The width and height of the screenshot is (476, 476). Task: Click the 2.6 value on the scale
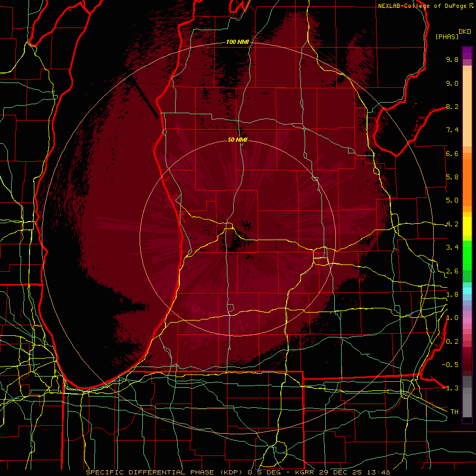click(452, 271)
